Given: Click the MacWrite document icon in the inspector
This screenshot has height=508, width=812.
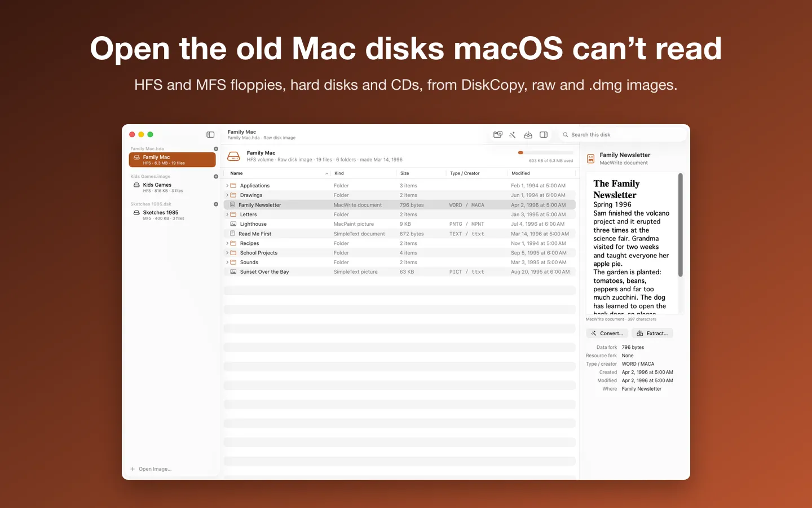Looking at the screenshot, I should pos(591,159).
